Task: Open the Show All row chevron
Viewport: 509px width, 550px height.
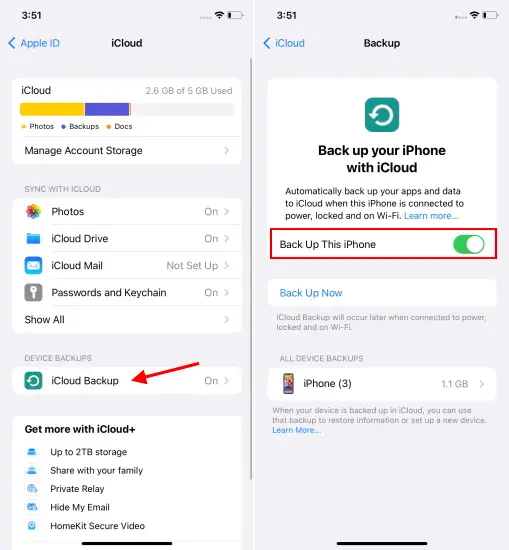Action: [x=227, y=320]
